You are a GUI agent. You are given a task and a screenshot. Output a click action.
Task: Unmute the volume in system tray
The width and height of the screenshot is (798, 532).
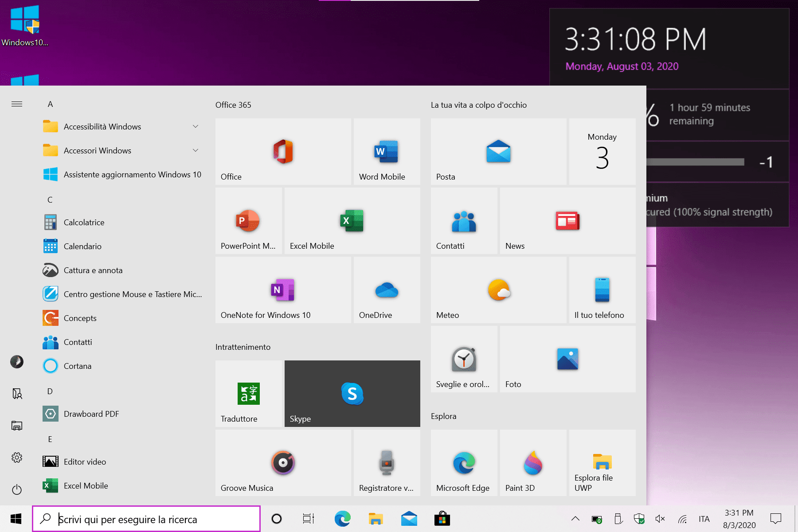pos(660,519)
